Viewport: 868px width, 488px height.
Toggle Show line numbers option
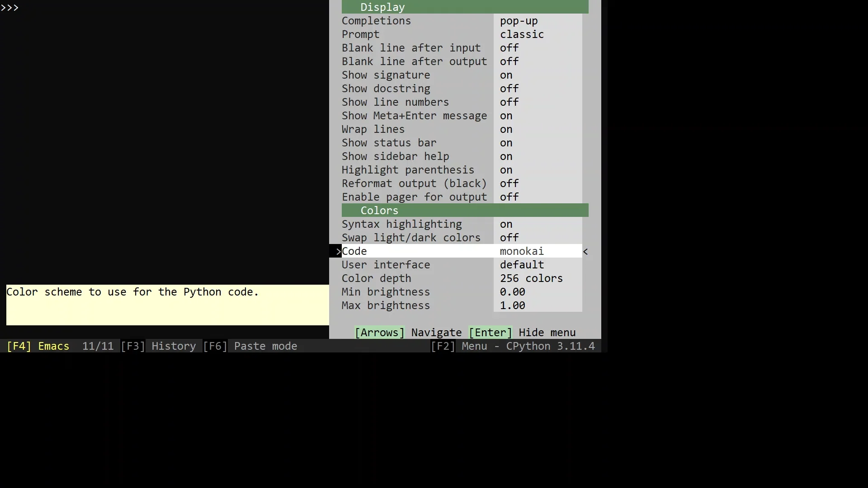pos(509,102)
